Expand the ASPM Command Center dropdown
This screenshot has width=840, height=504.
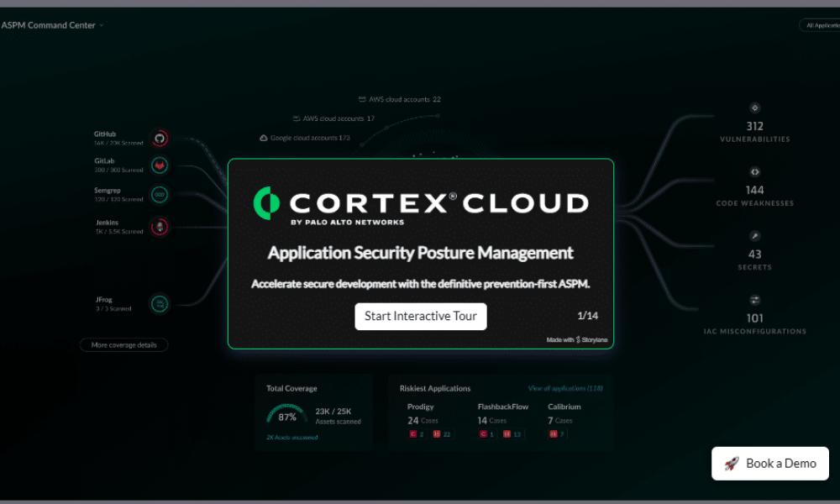52,25
